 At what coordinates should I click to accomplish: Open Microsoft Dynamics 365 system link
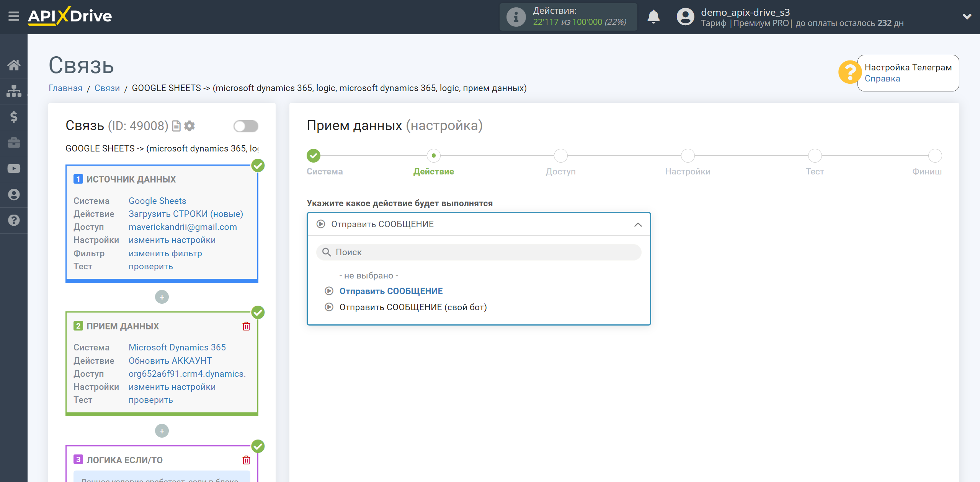coord(177,347)
